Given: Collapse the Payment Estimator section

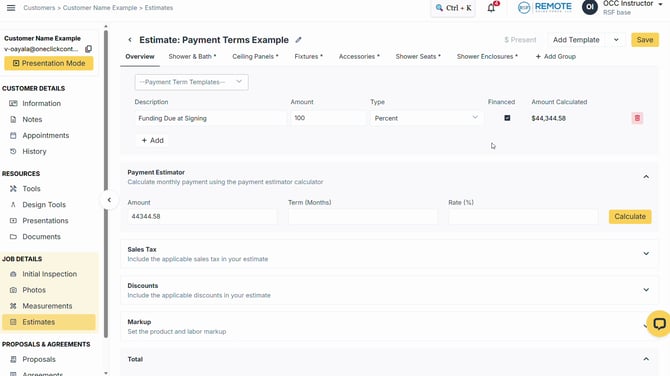Looking at the screenshot, I should 646,177.
